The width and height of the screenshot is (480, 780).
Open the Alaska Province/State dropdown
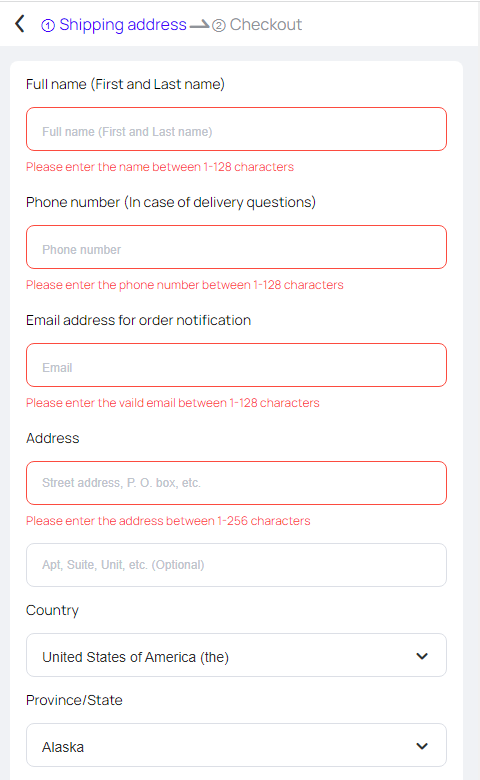coord(236,745)
